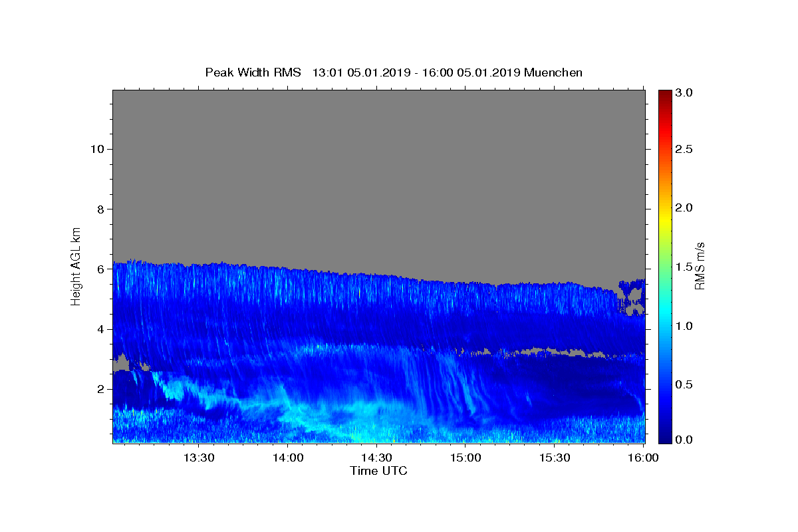The image size is (798, 532).
Task: Click the height tick label 4
Action: 100,329
